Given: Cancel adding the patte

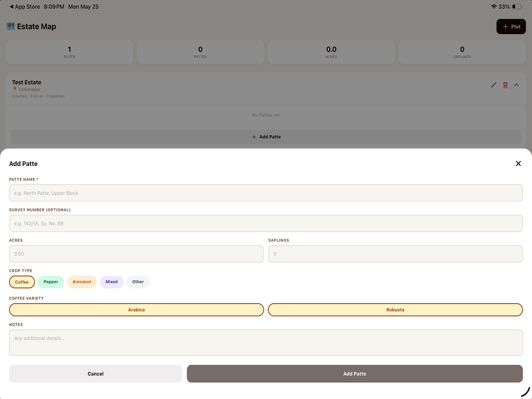Looking at the screenshot, I should pyautogui.click(x=95, y=373).
